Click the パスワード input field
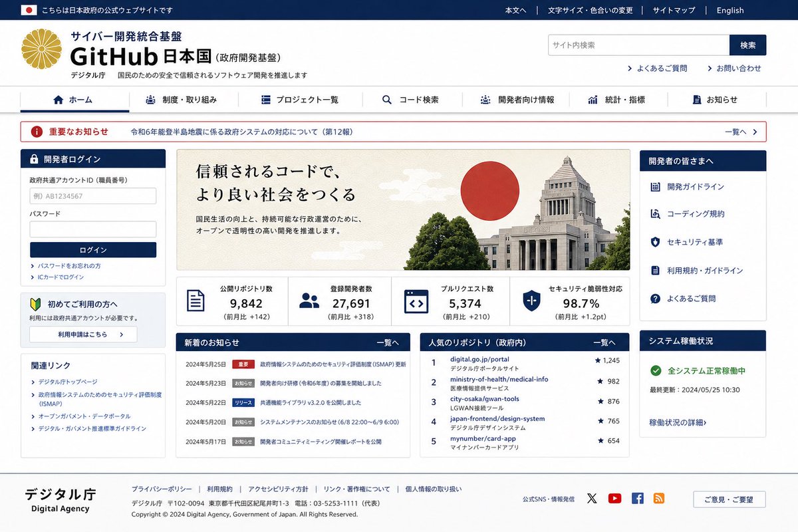This screenshot has width=798, height=532. [93, 229]
